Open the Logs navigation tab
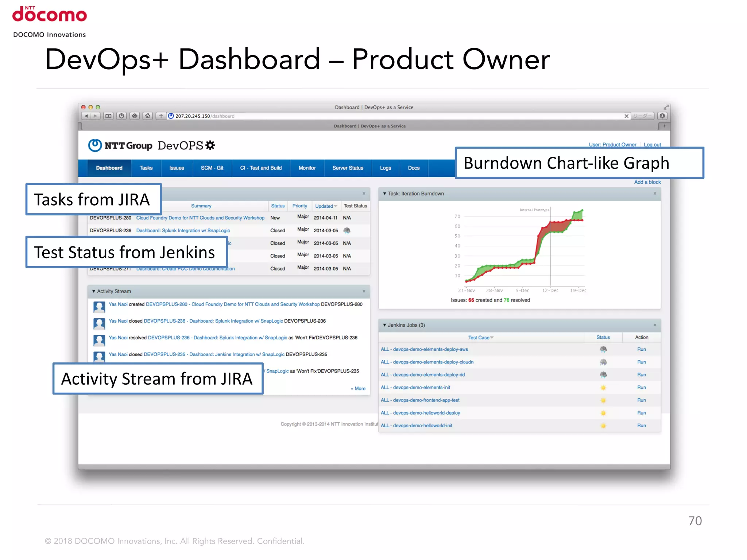747x560 pixels. coord(386,168)
